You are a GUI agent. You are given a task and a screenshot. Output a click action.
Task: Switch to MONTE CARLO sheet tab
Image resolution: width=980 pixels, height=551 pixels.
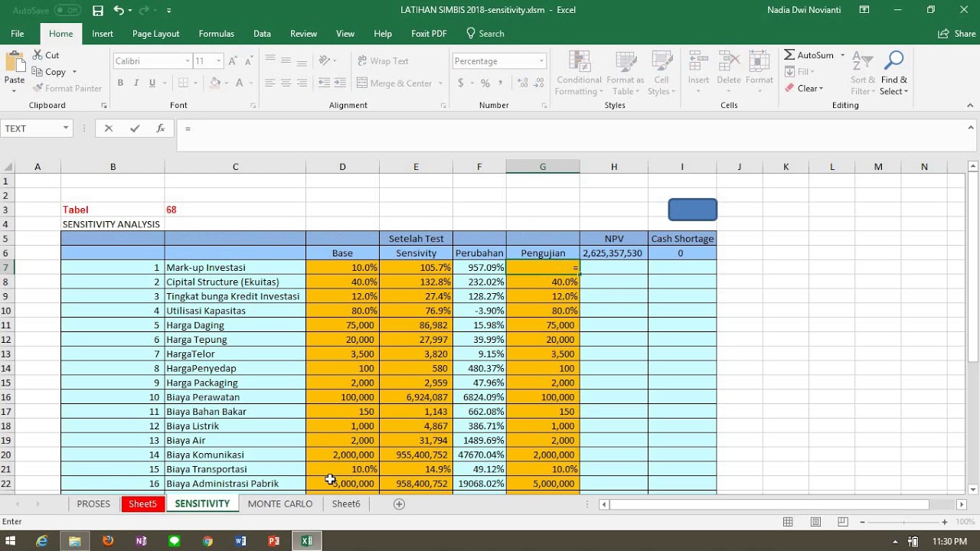[280, 504]
